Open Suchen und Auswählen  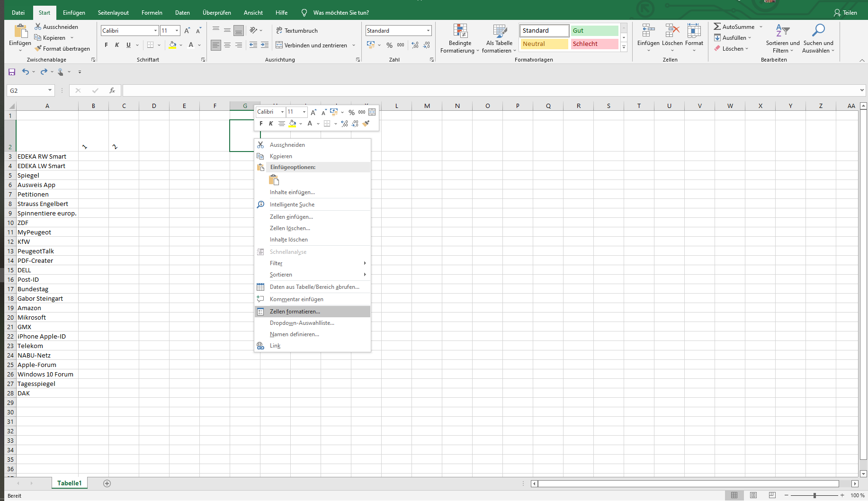click(818, 38)
